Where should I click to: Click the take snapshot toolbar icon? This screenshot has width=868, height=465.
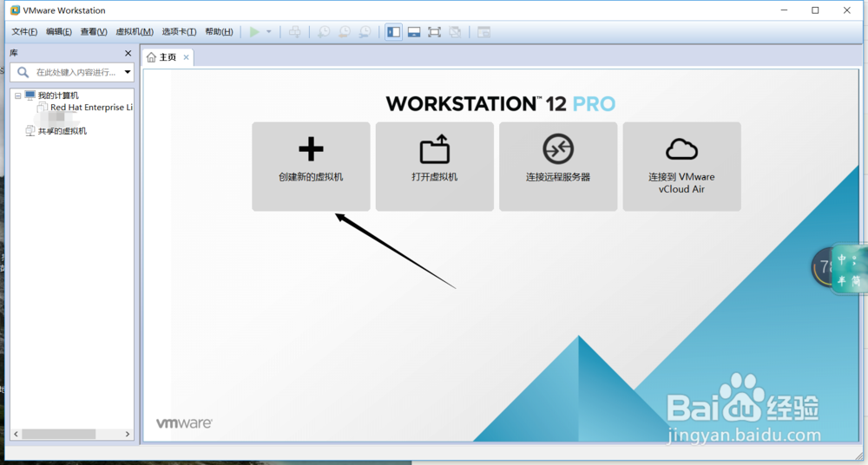[323, 32]
